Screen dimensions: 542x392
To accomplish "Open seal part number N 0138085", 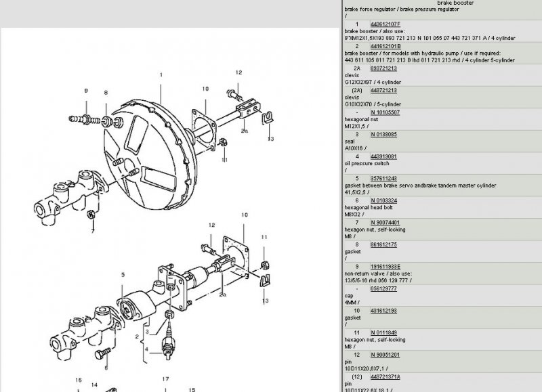I will click(x=384, y=134).
